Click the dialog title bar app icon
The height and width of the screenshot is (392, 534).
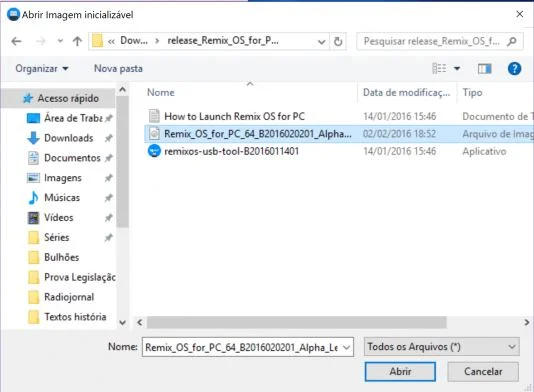[x=13, y=15]
